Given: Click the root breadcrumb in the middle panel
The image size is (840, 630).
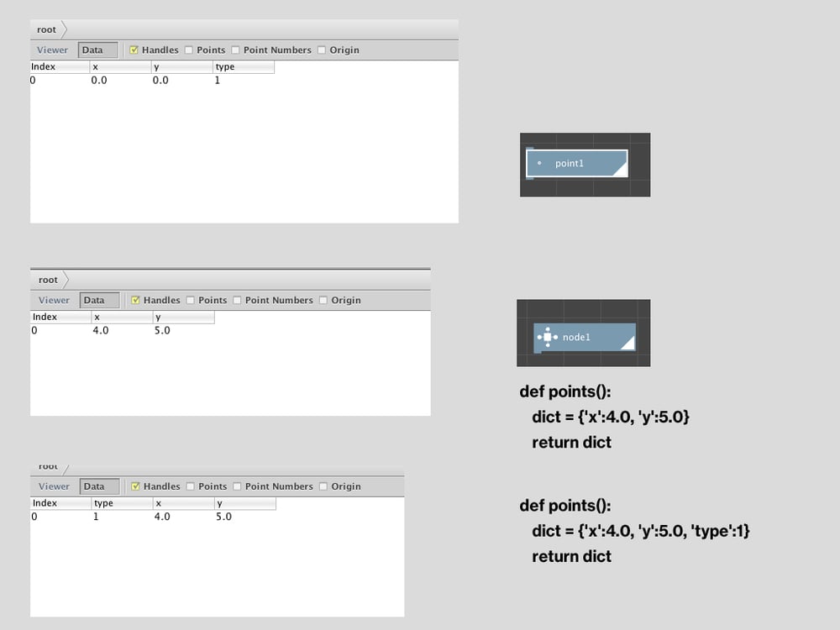Looking at the screenshot, I should pos(48,280).
